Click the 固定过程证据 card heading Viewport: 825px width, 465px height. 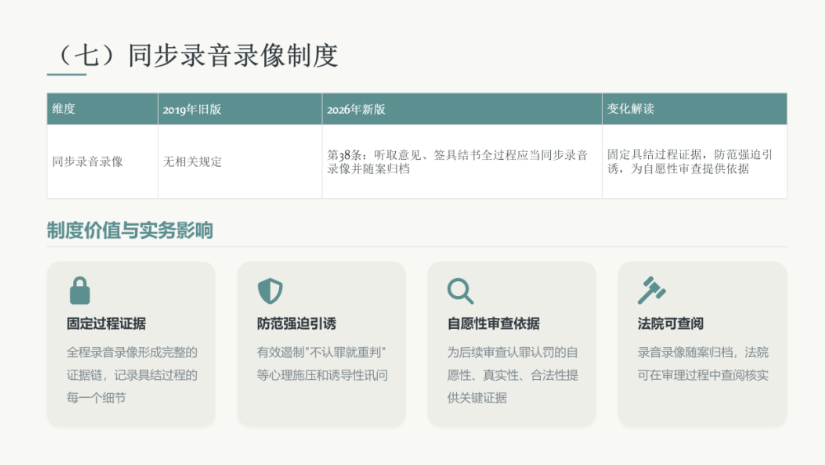pos(106,324)
